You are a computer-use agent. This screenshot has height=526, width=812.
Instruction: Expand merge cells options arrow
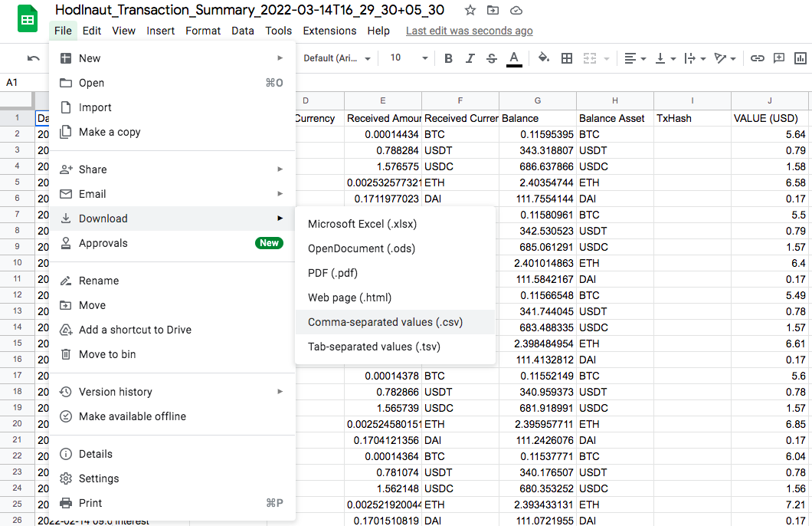pos(607,59)
